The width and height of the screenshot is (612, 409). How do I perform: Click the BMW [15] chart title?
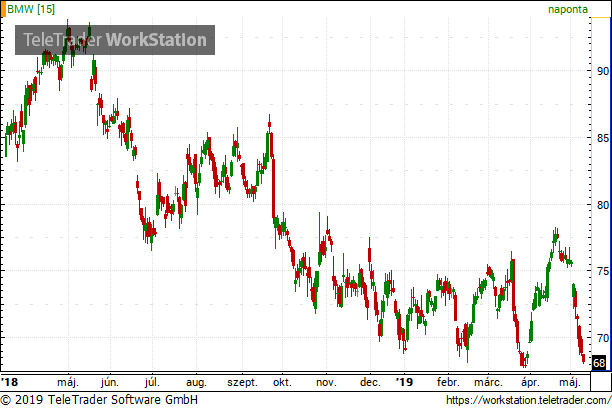click(x=31, y=9)
